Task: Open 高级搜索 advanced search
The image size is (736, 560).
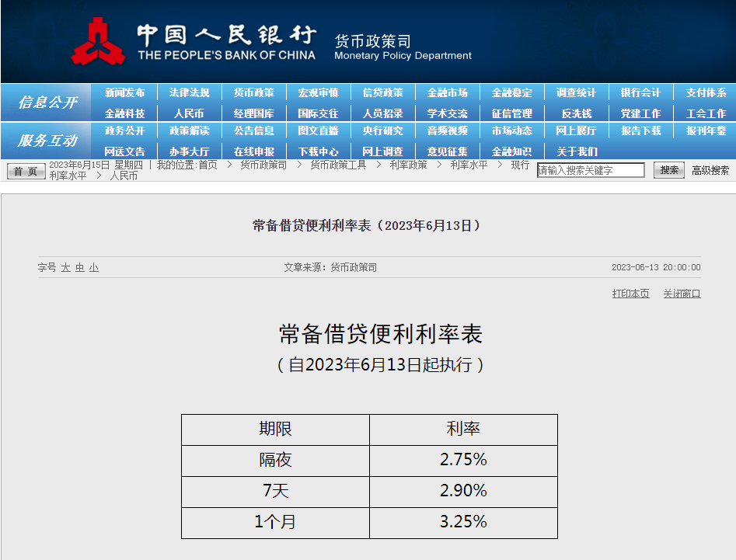Action: (710, 171)
